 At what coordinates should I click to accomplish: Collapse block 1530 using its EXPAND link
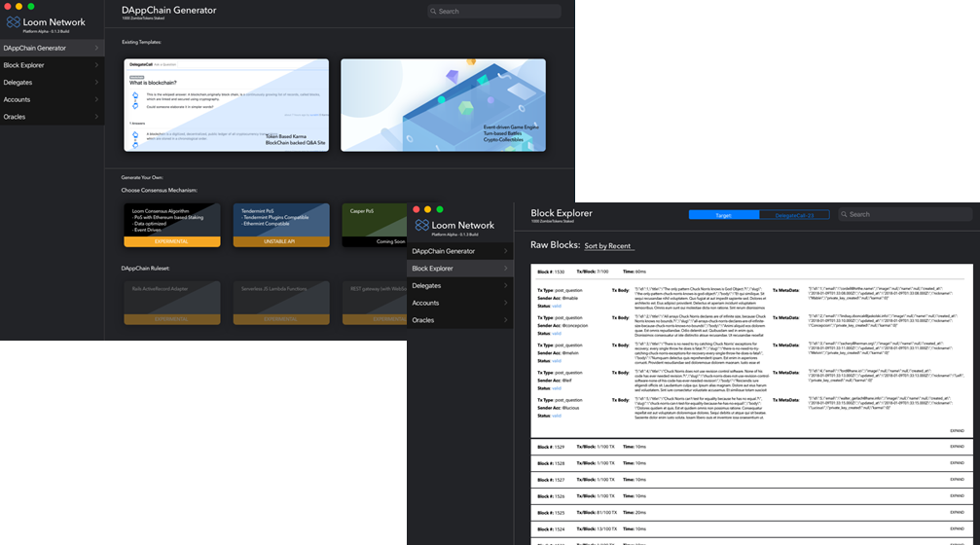coord(957,431)
